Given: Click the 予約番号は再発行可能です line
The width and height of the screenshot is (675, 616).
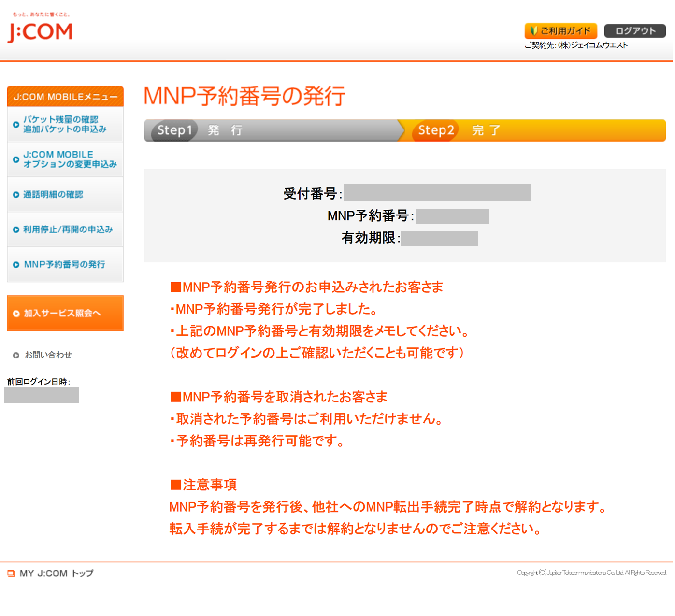Looking at the screenshot, I should point(257,441).
